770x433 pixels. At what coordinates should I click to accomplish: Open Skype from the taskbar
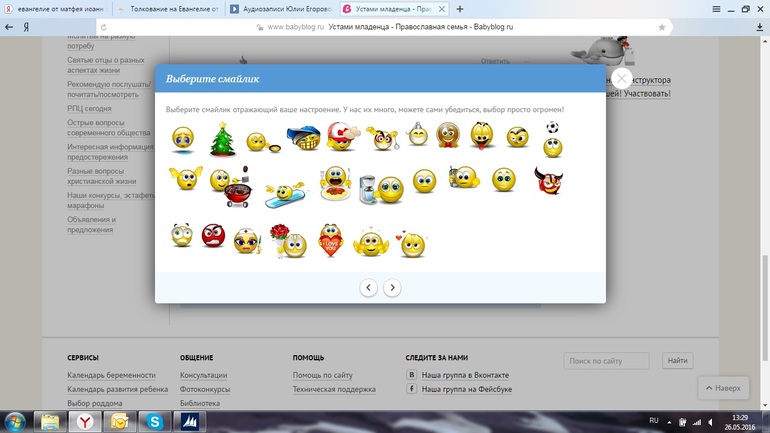(155, 421)
